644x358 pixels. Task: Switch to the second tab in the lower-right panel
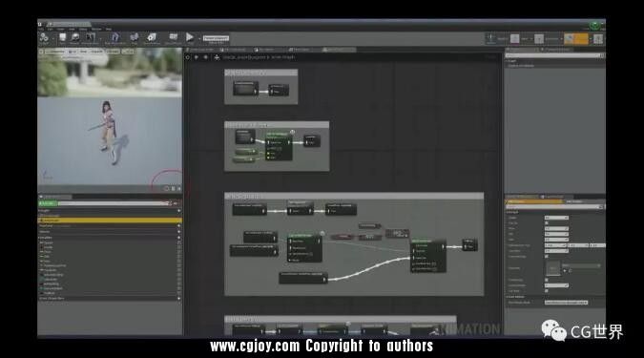[x=574, y=201]
